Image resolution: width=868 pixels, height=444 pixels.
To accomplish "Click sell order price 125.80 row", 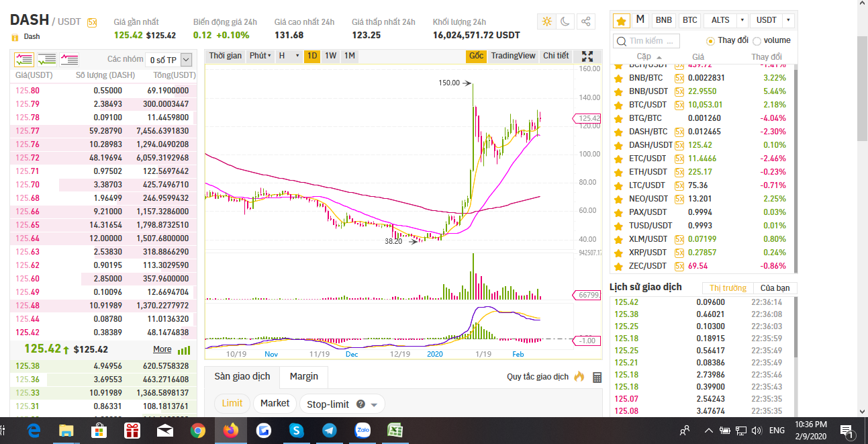I will [x=103, y=91].
